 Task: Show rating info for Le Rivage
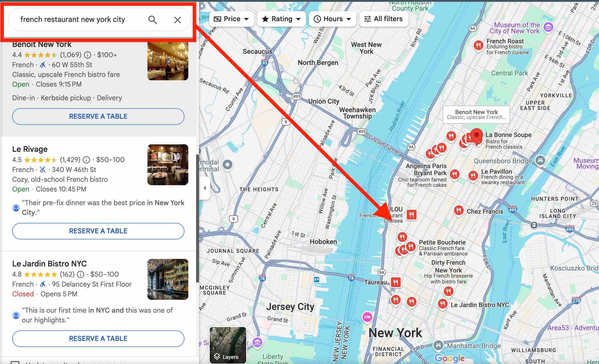[x=86, y=160]
